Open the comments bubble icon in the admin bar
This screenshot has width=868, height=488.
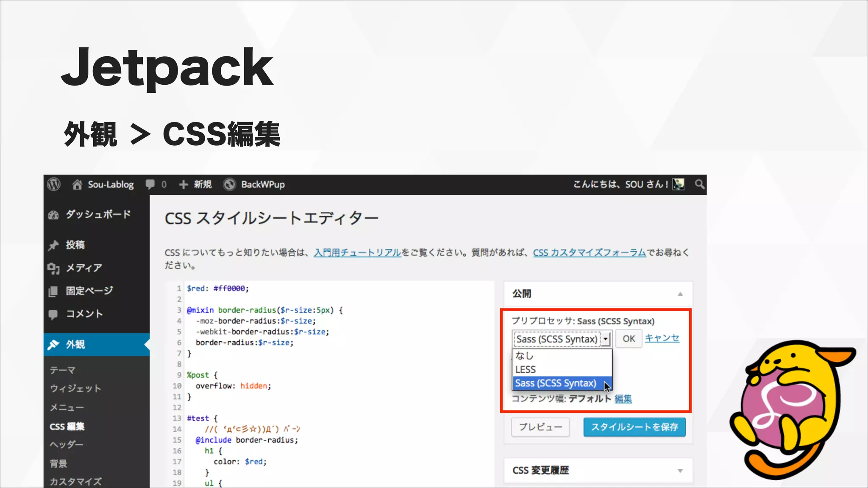click(150, 184)
